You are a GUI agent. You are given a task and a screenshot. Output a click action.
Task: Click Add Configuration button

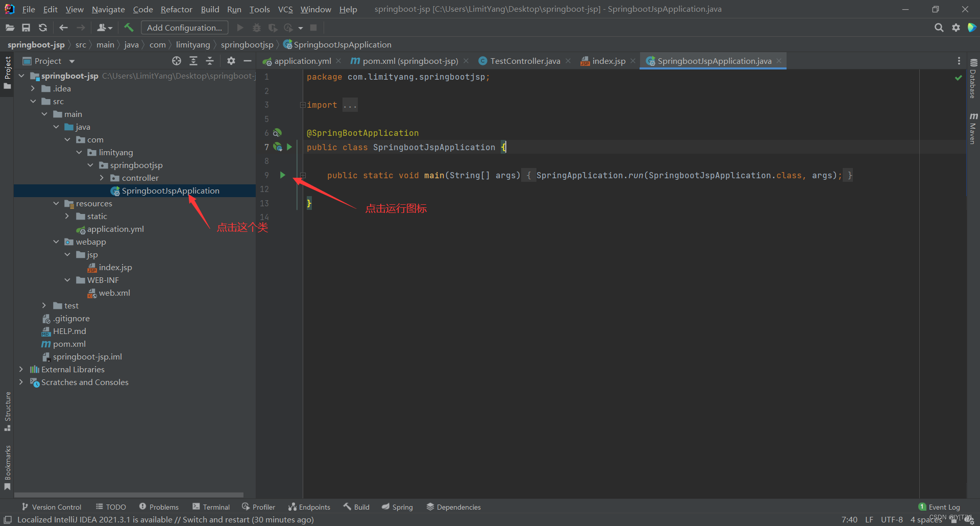[x=184, y=28]
